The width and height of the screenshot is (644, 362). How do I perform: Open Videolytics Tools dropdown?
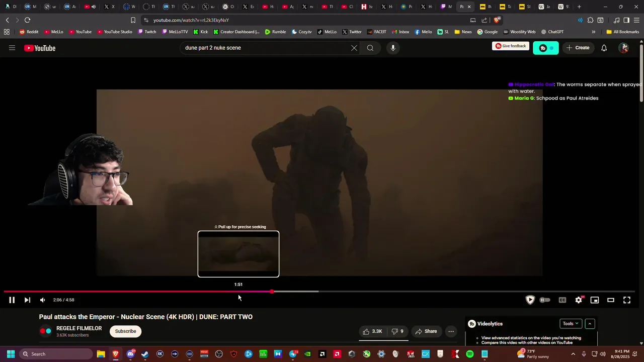point(571,324)
